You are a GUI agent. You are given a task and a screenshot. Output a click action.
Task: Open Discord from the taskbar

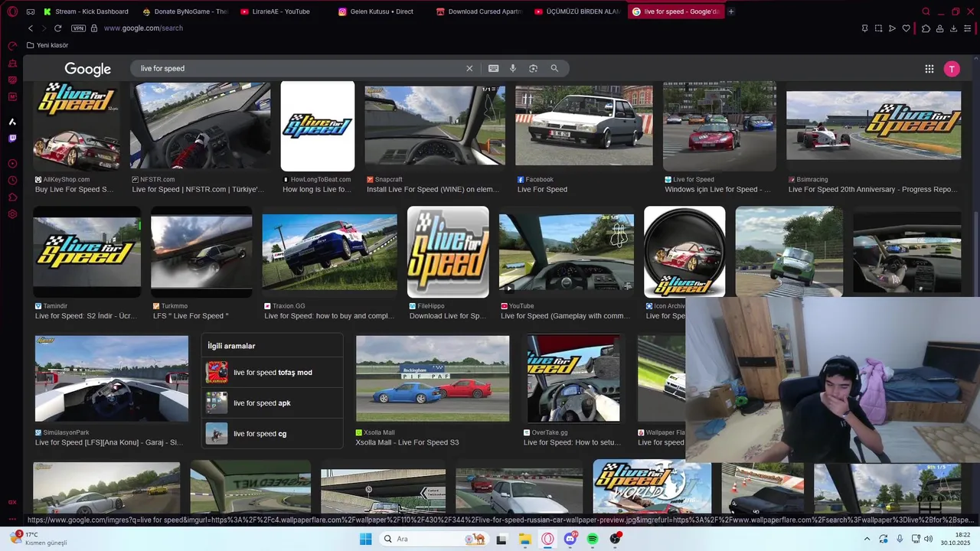click(x=570, y=539)
